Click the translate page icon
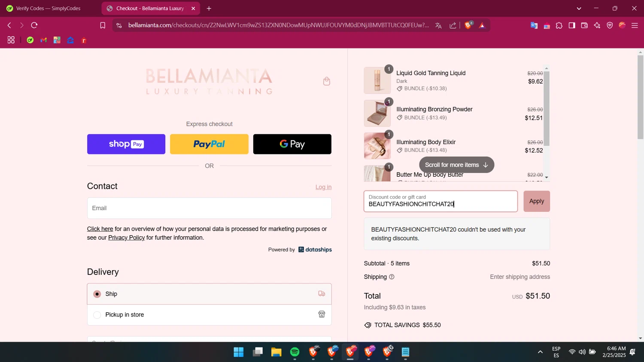This screenshot has height=362, width=644. 438,25
